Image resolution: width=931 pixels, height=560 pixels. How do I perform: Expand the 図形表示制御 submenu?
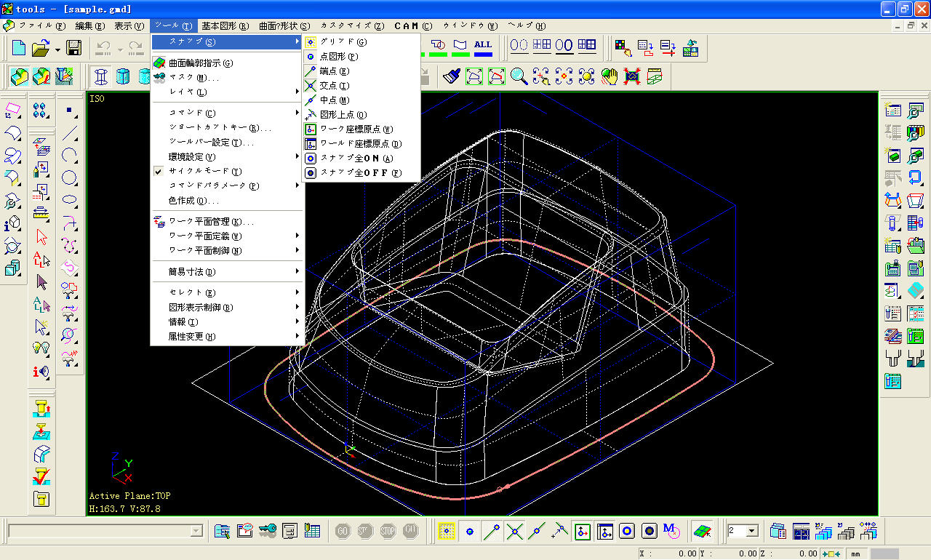(228, 307)
